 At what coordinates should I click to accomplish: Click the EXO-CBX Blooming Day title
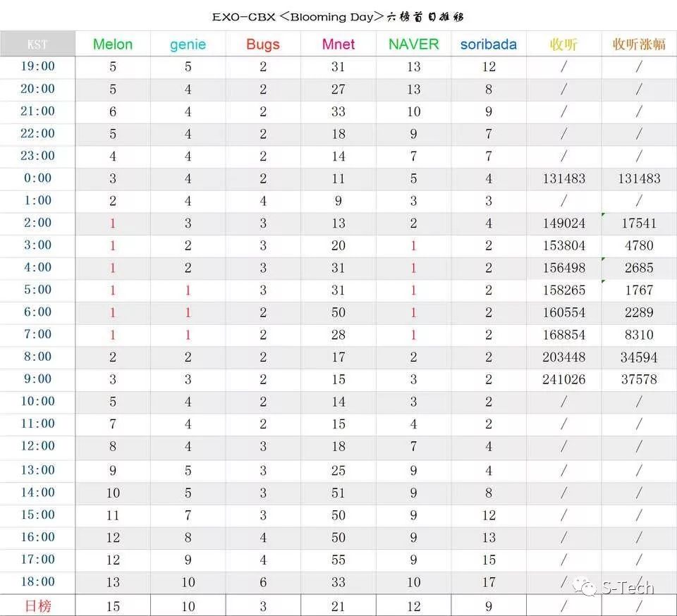point(338,17)
